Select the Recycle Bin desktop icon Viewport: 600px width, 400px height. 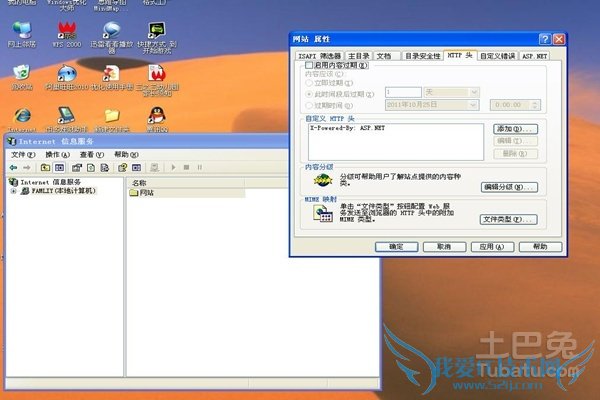(x=22, y=77)
